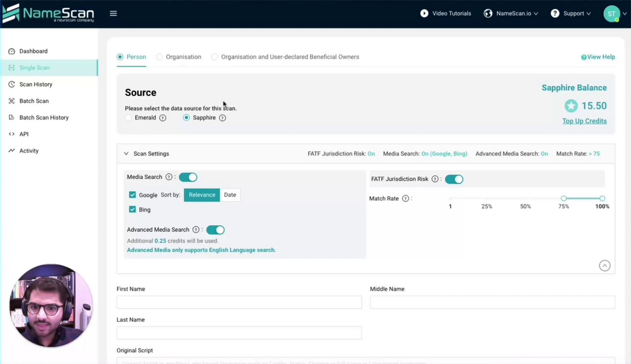Click the Support question mark icon

point(555,13)
